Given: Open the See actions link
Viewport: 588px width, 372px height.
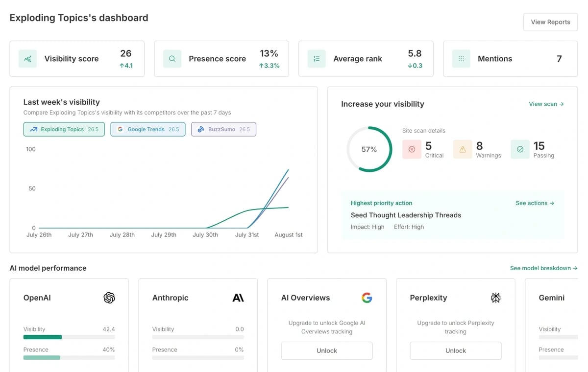Looking at the screenshot, I should [535, 203].
